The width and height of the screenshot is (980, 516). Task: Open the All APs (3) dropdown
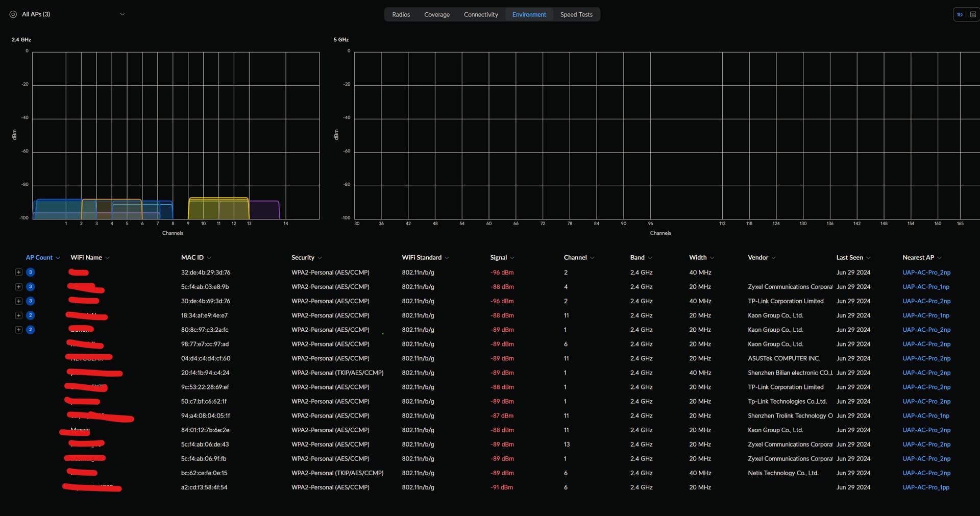[x=122, y=14]
